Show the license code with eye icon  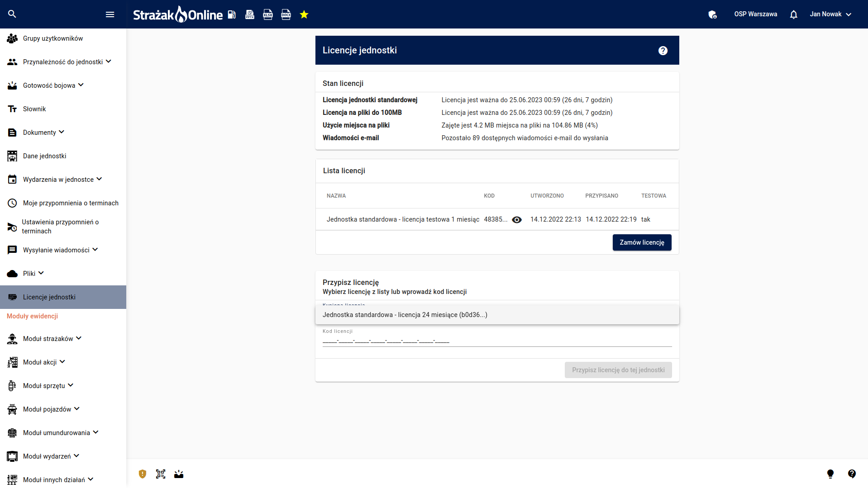pos(517,220)
